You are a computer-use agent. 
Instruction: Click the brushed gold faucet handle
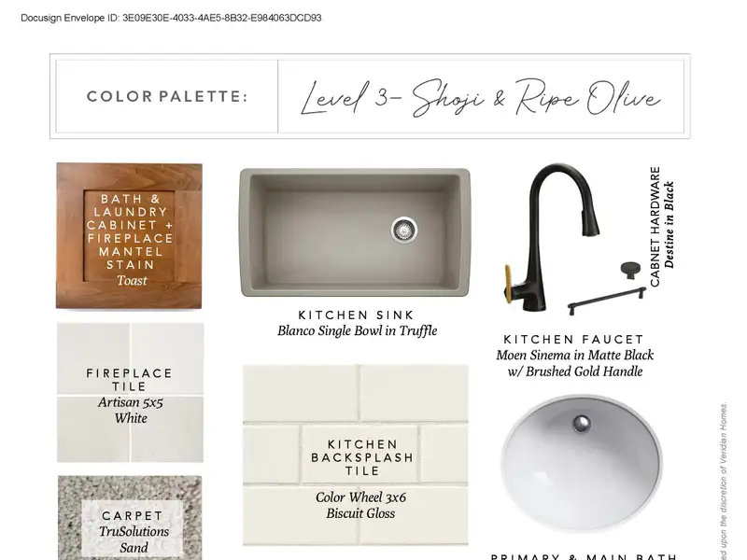tap(509, 281)
